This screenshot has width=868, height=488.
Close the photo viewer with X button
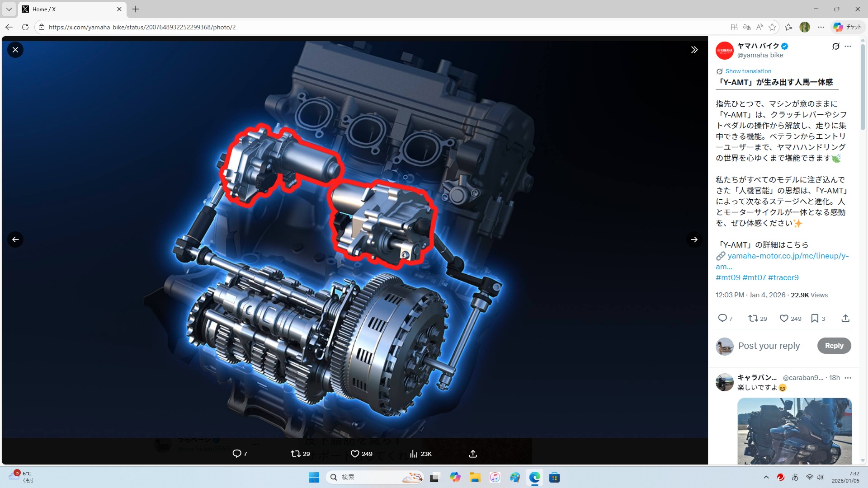click(x=15, y=50)
